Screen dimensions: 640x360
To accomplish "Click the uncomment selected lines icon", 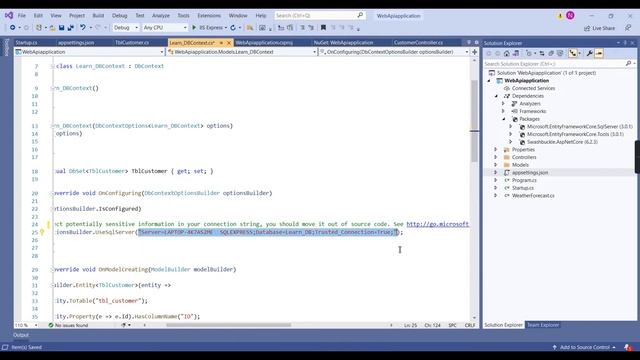I will pyautogui.click(x=311, y=28).
